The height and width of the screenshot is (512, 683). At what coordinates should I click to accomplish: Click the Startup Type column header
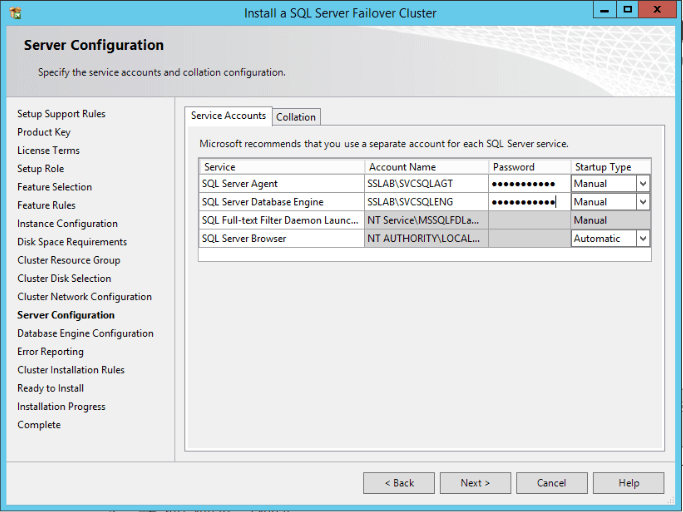tap(610, 167)
